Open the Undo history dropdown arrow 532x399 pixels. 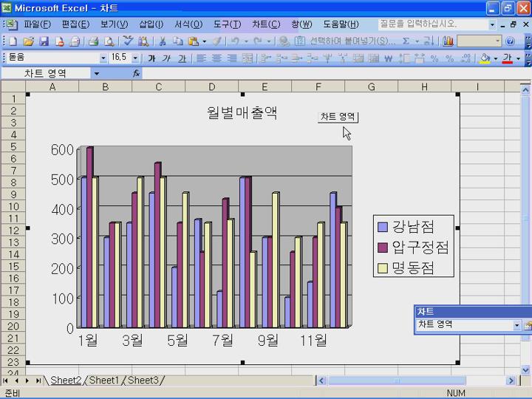coord(246,41)
